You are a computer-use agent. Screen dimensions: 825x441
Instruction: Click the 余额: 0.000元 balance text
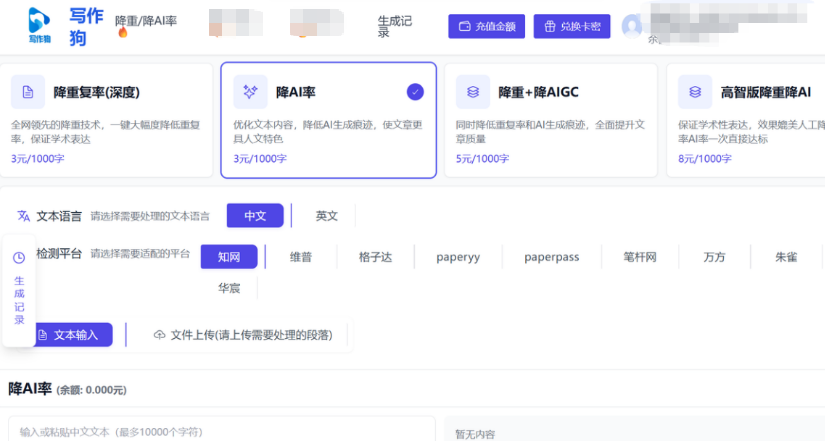tap(92, 390)
